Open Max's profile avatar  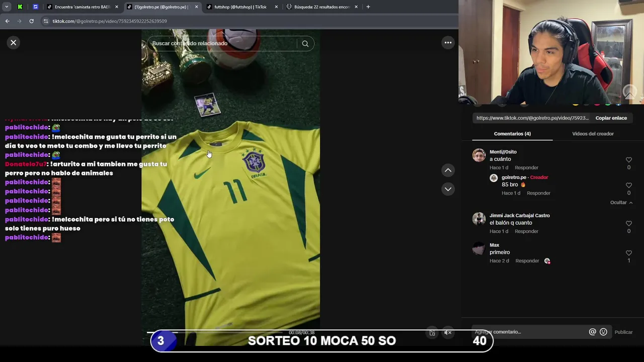479,248
